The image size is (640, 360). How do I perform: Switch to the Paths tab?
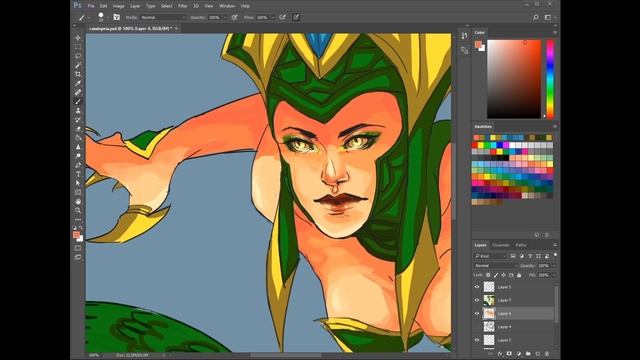click(x=521, y=245)
